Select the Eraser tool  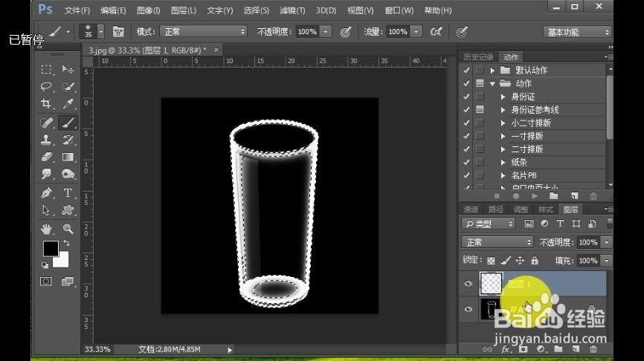click(46, 157)
